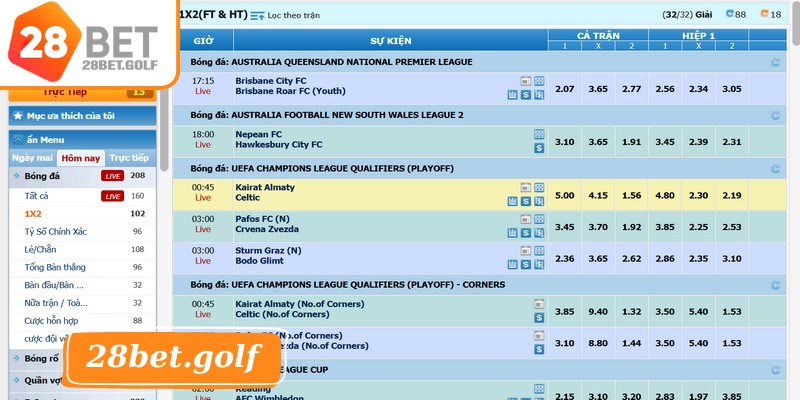Open live stream icon for Kairat Almaty corners row

pos(539,304)
